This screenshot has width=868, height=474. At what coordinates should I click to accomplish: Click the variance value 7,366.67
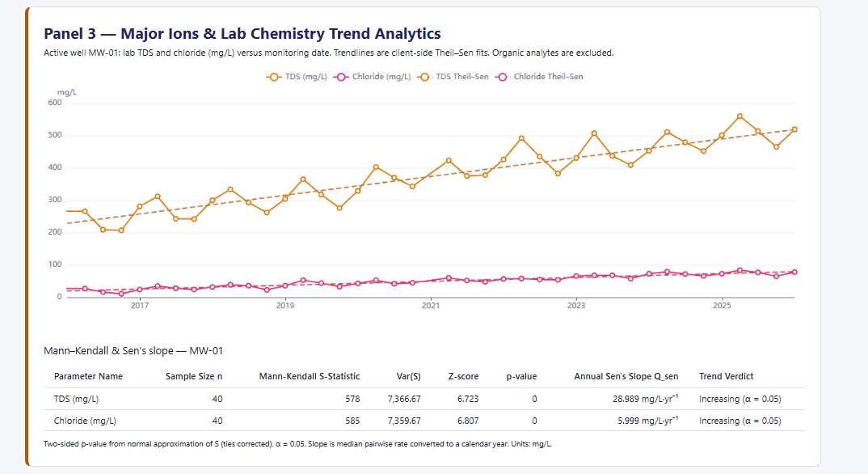click(404, 400)
